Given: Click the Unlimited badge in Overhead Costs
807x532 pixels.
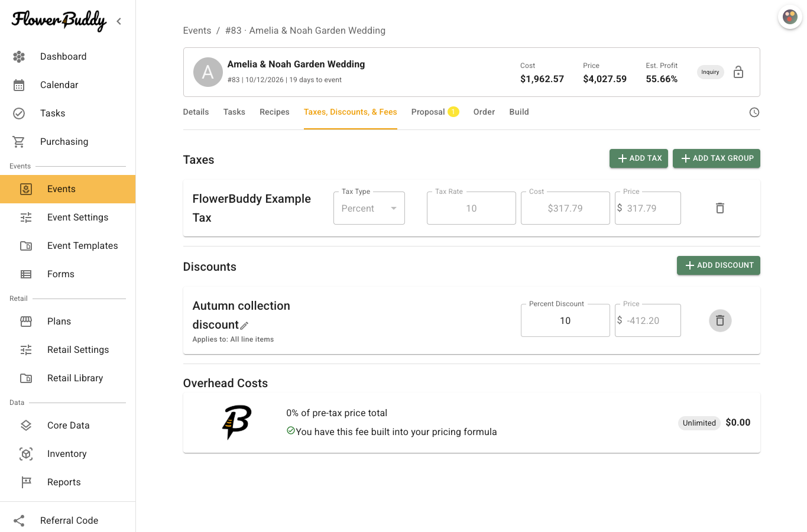Looking at the screenshot, I should 699,423.
